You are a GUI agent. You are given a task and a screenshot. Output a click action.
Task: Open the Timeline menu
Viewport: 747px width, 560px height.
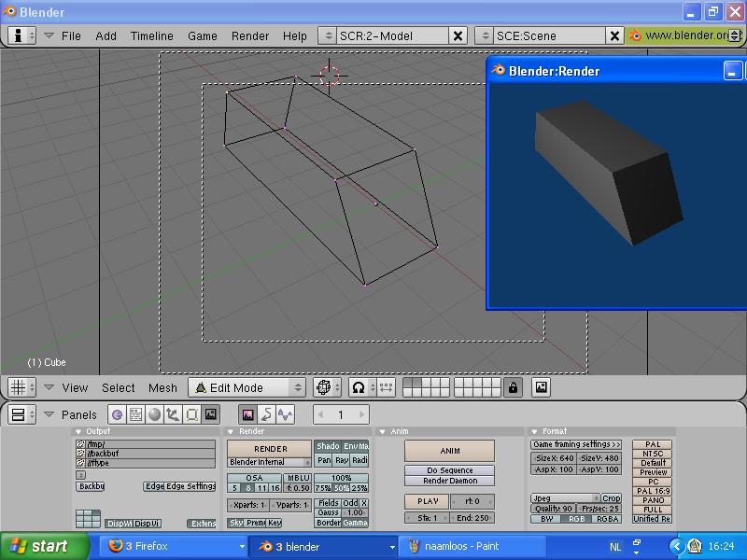[152, 35]
